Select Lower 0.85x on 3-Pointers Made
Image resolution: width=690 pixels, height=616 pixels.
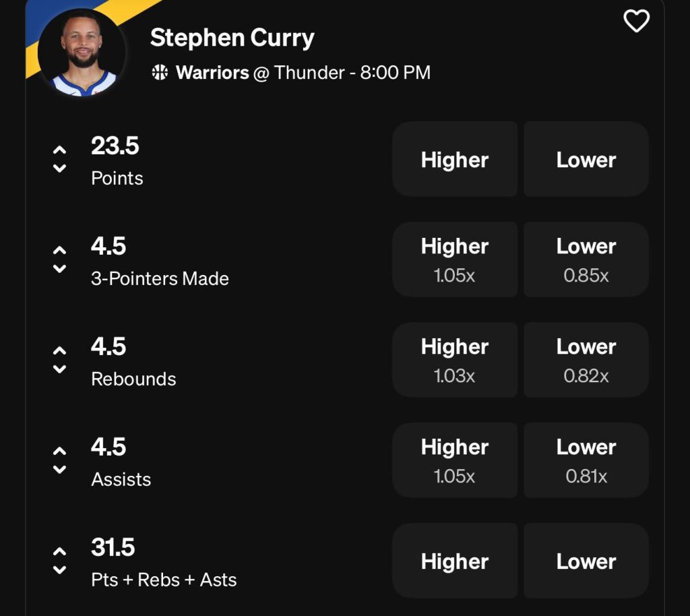pos(585,259)
